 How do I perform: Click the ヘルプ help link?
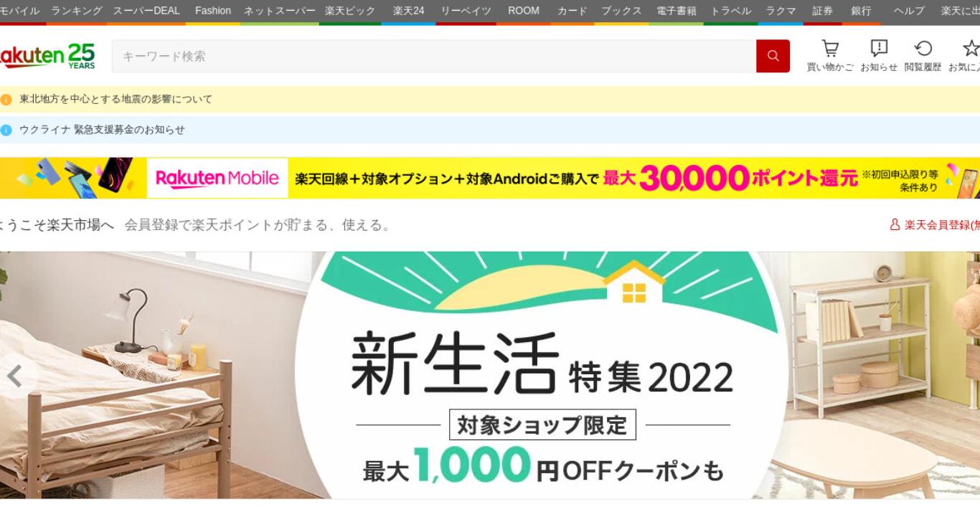[x=909, y=11]
